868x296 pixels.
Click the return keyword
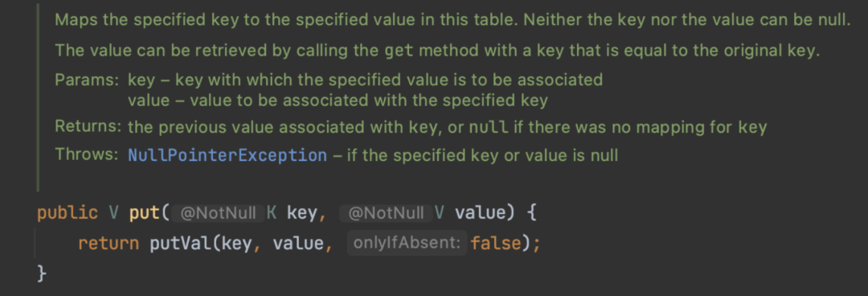(x=108, y=244)
